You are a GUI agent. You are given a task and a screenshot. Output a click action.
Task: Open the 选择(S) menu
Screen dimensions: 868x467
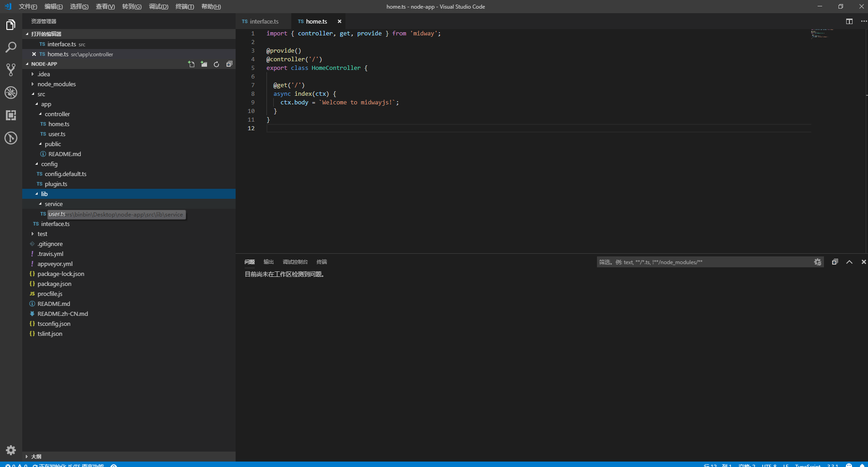[79, 6]
